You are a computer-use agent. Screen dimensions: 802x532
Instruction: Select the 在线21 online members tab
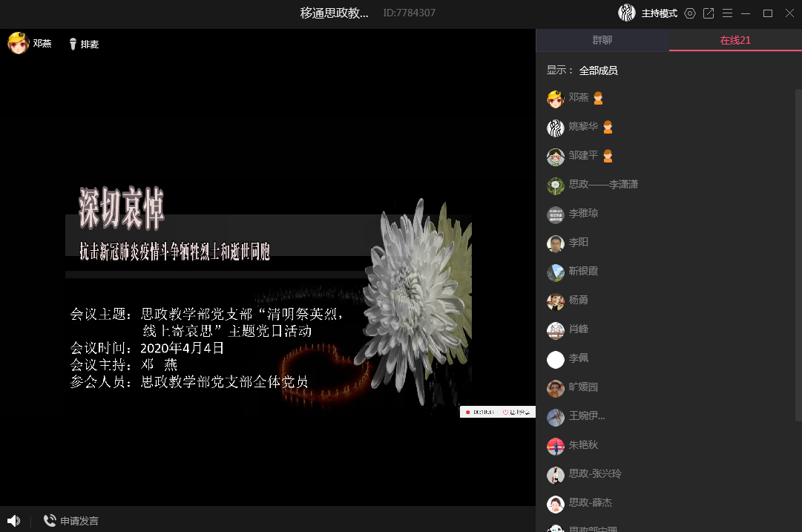735,40
